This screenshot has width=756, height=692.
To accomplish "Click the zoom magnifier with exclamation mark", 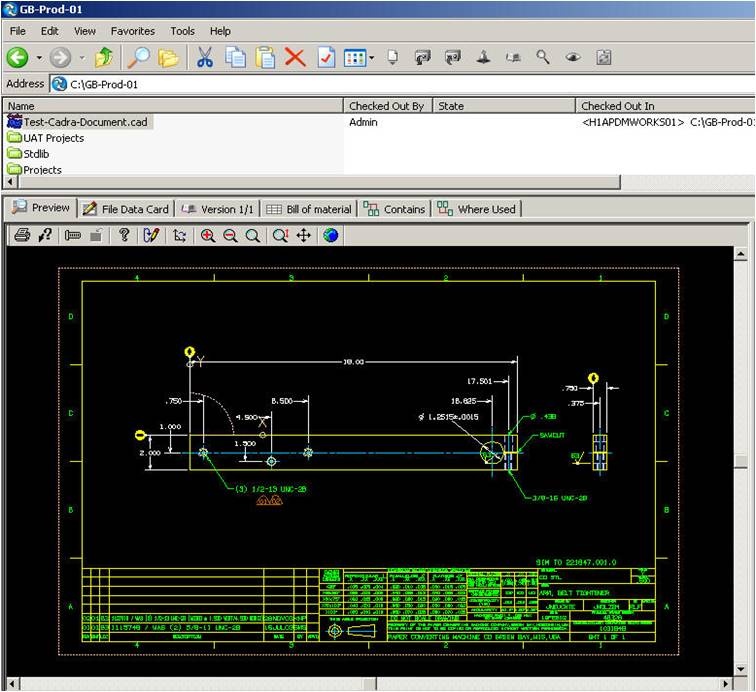I will (281, 235).
